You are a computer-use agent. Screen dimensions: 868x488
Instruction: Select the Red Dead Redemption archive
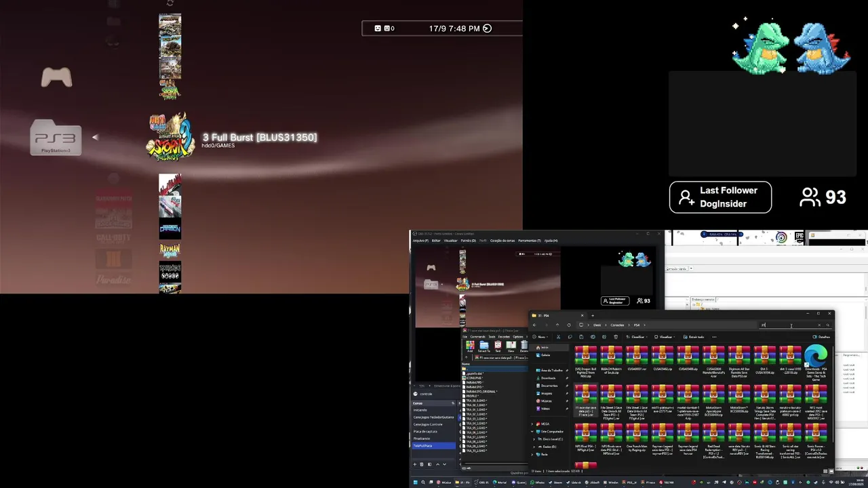click(x=713, y=441)
